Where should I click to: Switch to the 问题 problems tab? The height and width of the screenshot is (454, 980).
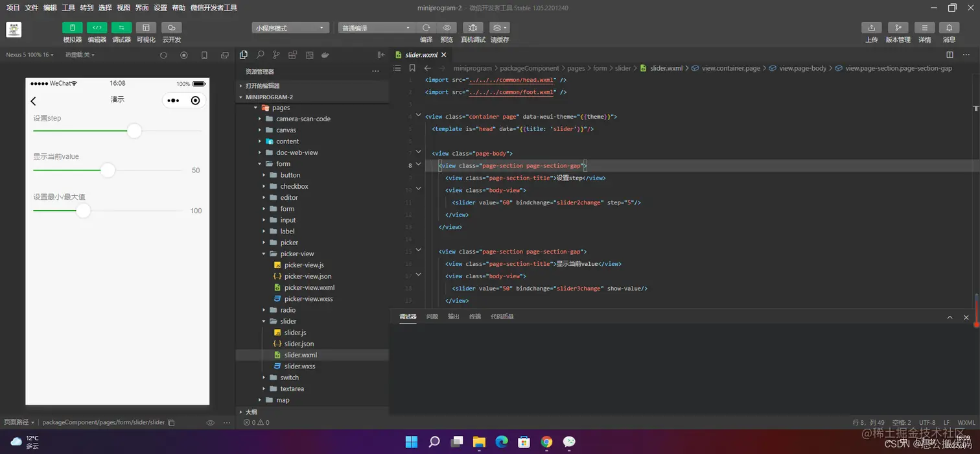432,317
